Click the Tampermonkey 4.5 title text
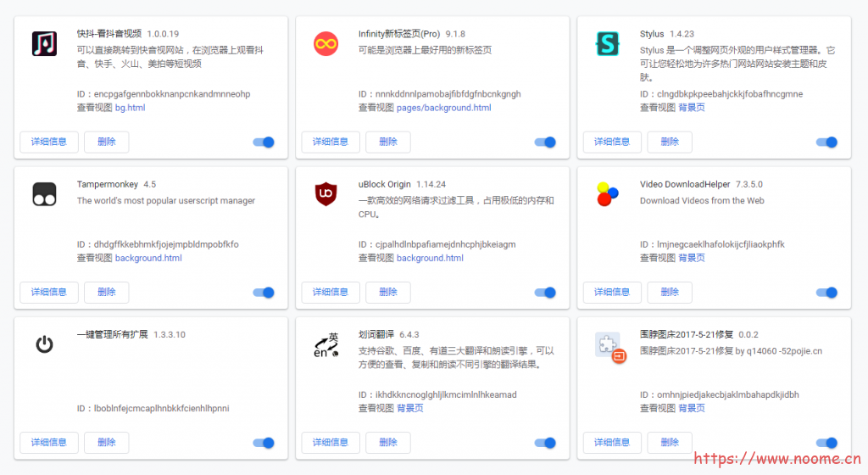The height and width of the screenshot is (475, 868). (x=116, y=184)
